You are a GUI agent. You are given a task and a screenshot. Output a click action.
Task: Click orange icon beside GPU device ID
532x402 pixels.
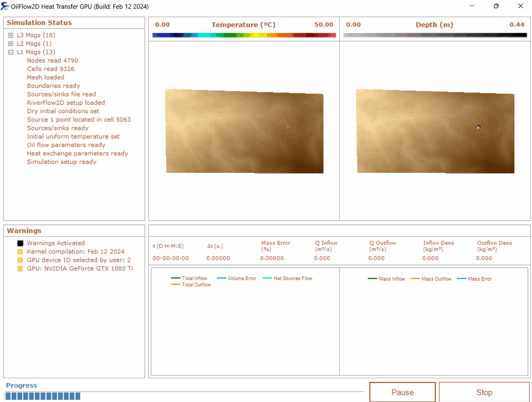coord(20,260)
